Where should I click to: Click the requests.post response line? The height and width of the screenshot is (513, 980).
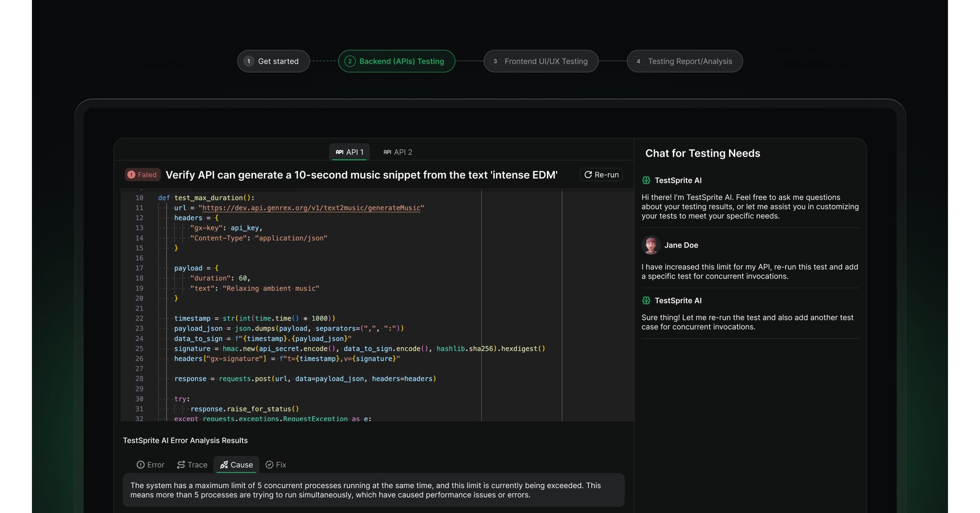click(x=305, y=379)
